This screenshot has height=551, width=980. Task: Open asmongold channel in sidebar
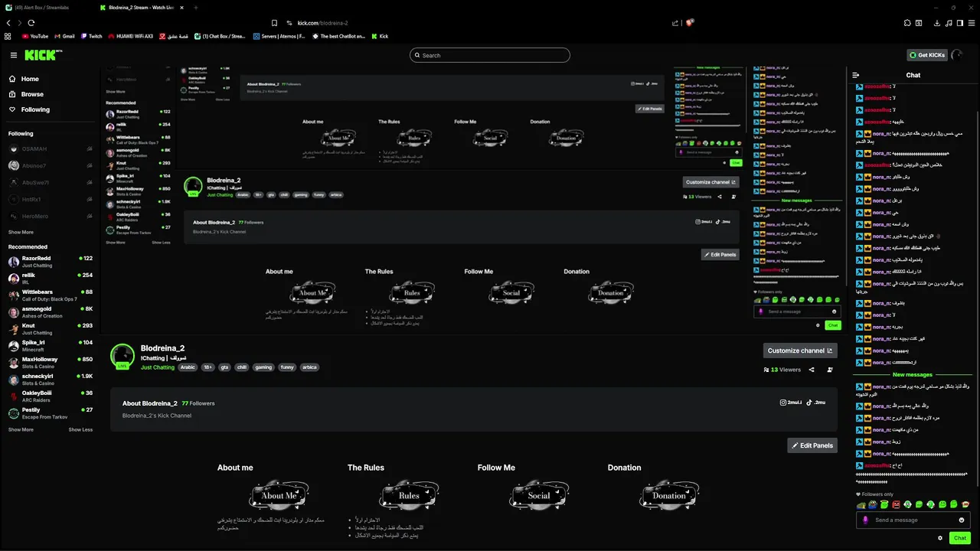[x=51, y=312]
